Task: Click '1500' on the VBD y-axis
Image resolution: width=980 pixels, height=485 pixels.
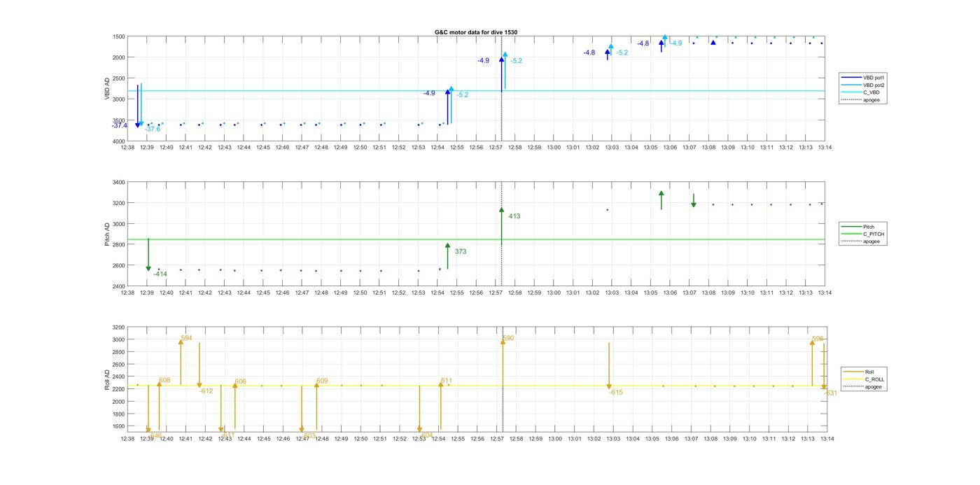Action: (118, 36)
